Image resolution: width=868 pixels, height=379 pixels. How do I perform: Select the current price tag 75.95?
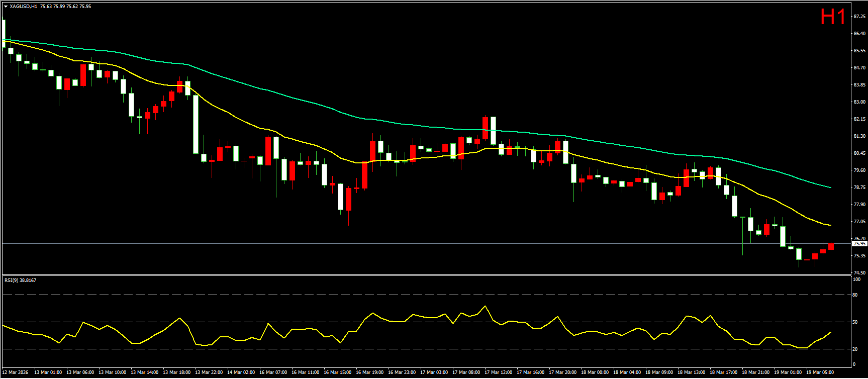tap(859, 244)
